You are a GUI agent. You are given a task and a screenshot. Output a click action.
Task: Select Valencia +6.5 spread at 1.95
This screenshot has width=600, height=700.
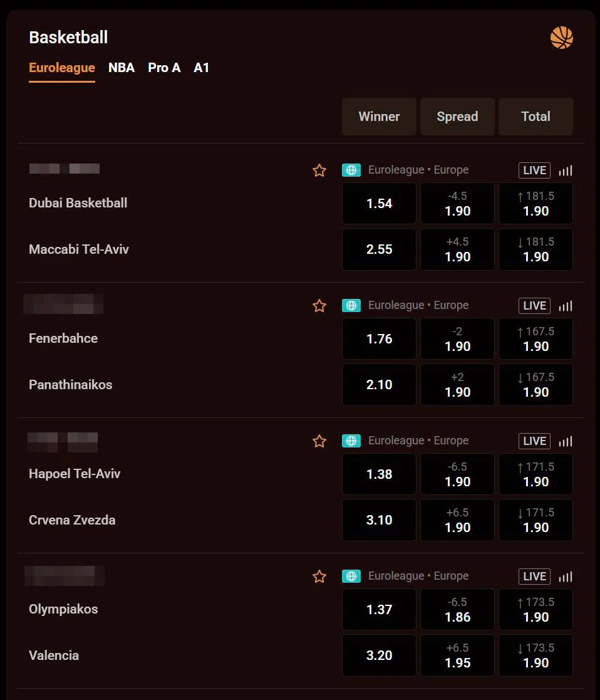tap(457, 655)
